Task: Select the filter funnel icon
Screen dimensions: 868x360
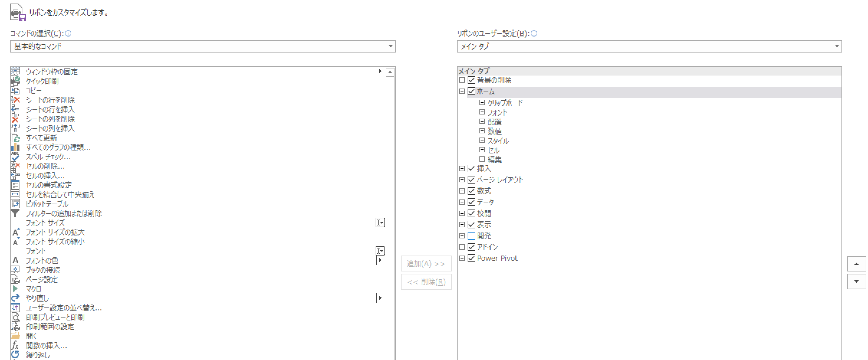Action: pos(15,213)
